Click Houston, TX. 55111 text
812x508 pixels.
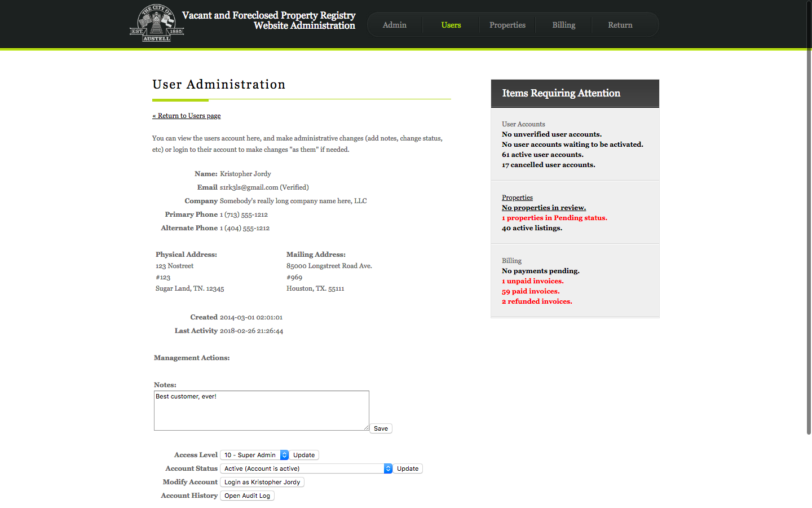(x=315, y=288)
